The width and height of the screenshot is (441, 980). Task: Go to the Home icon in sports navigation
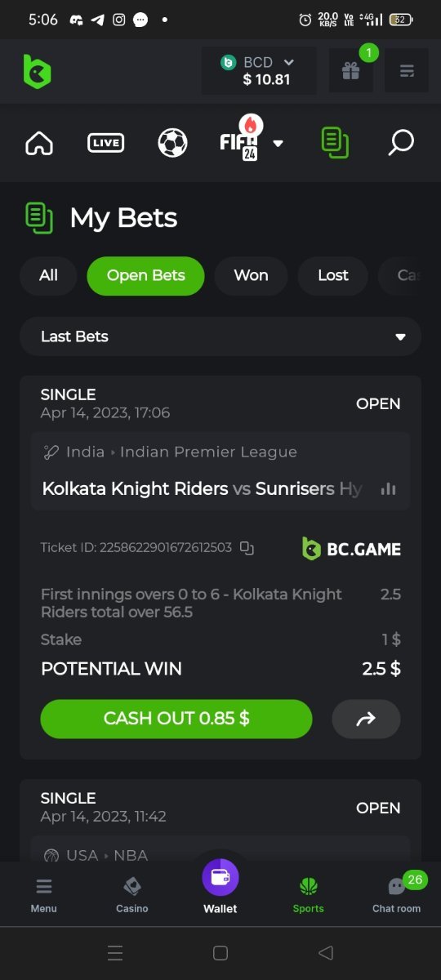(x=39, y=143)
